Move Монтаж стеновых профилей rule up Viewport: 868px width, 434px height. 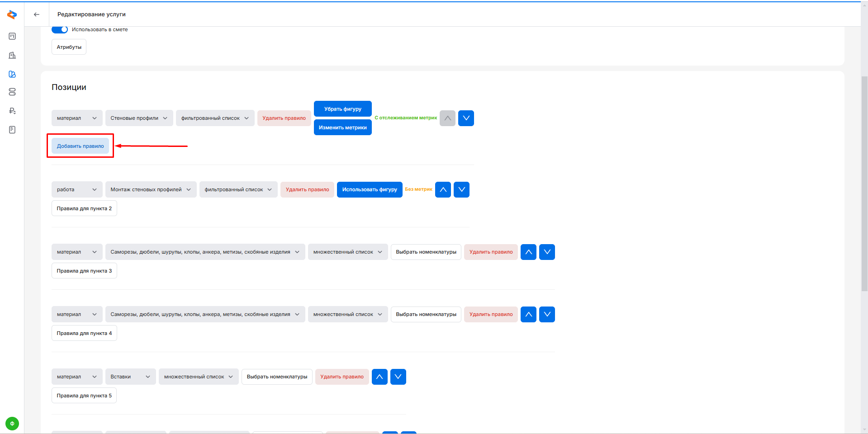[443, 189]
